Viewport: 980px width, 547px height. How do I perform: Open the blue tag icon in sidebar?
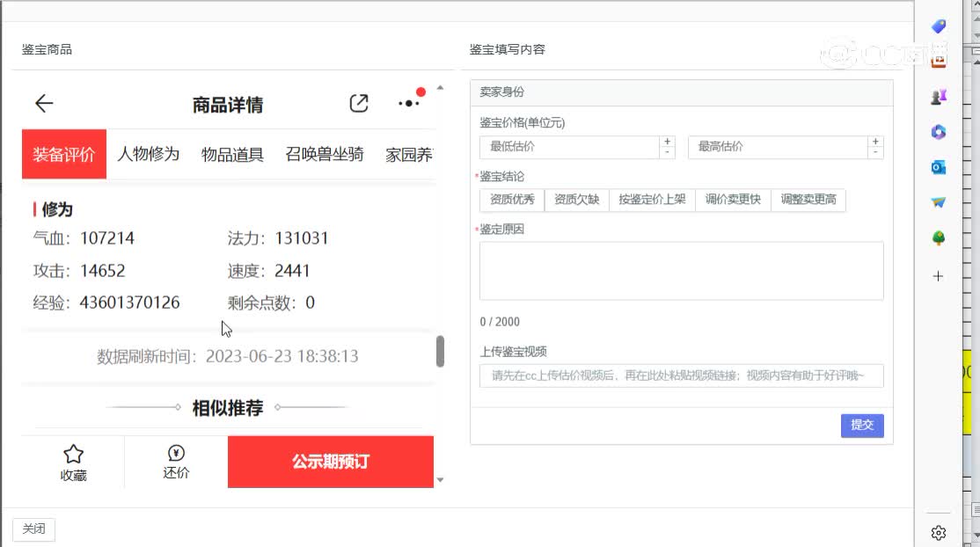click(938, 26)
